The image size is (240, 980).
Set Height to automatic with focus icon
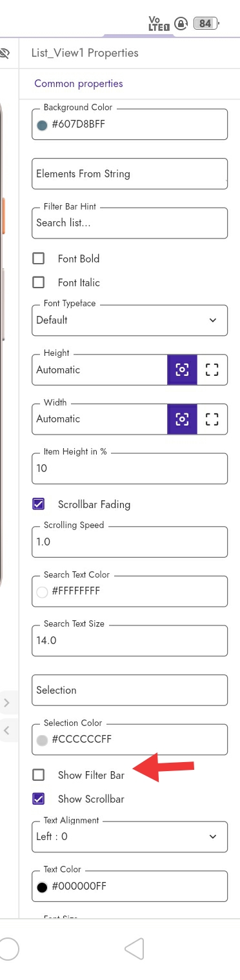click(x=182, y=370)
